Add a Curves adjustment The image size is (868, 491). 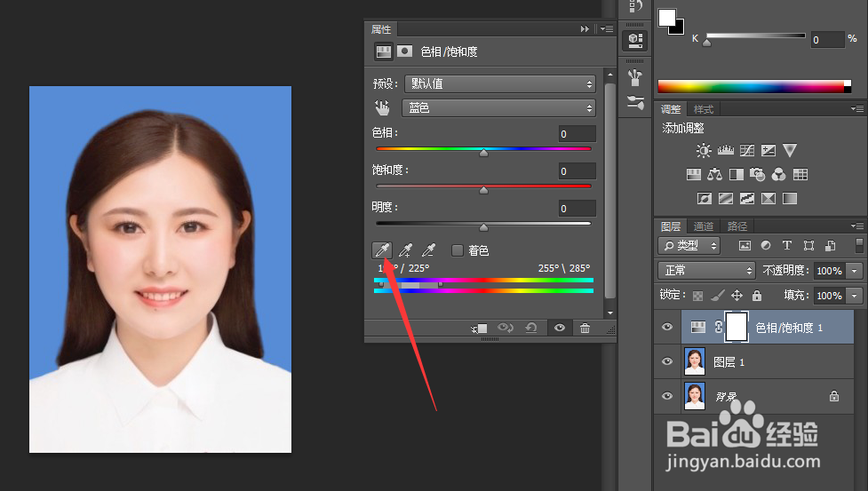747,150
